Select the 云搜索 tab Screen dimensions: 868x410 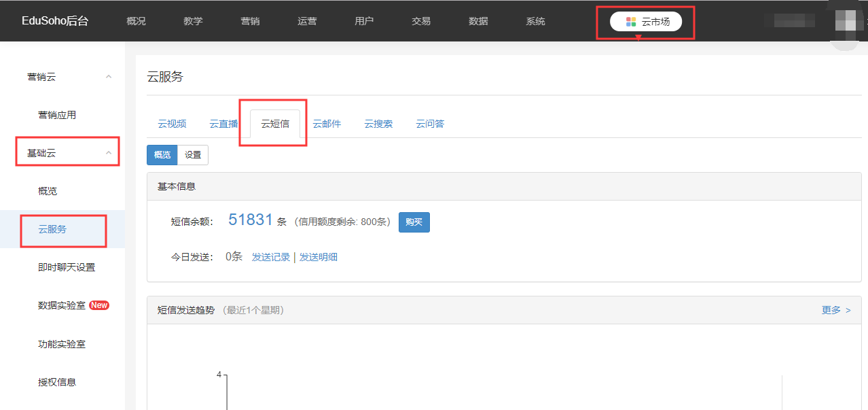[x=378, y=124]
